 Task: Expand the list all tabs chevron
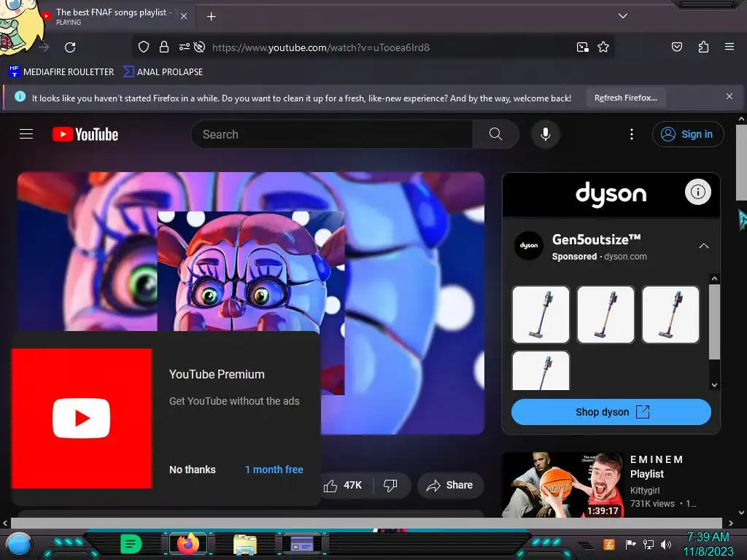[x=623, y=16]
